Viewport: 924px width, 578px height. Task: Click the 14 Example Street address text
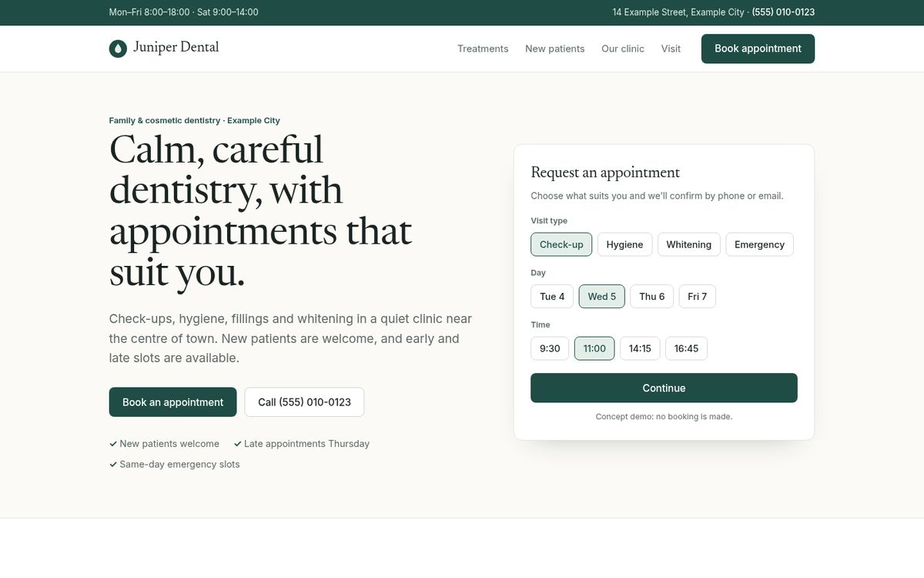[678, 12]
